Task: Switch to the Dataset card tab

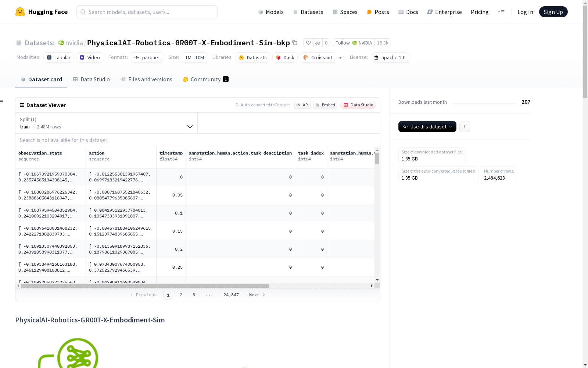Action: click(x=41, y=79)
